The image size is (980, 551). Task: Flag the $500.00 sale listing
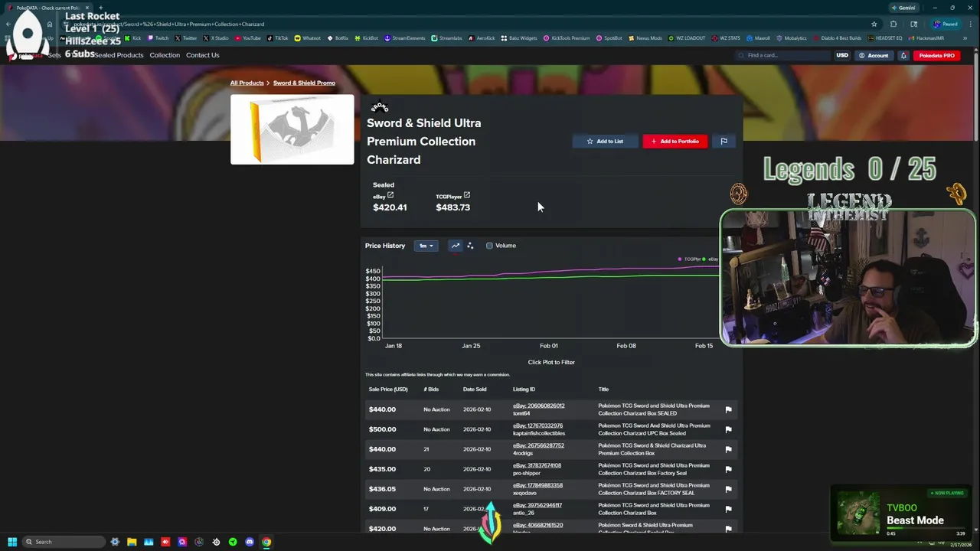[x=728, y=429]
